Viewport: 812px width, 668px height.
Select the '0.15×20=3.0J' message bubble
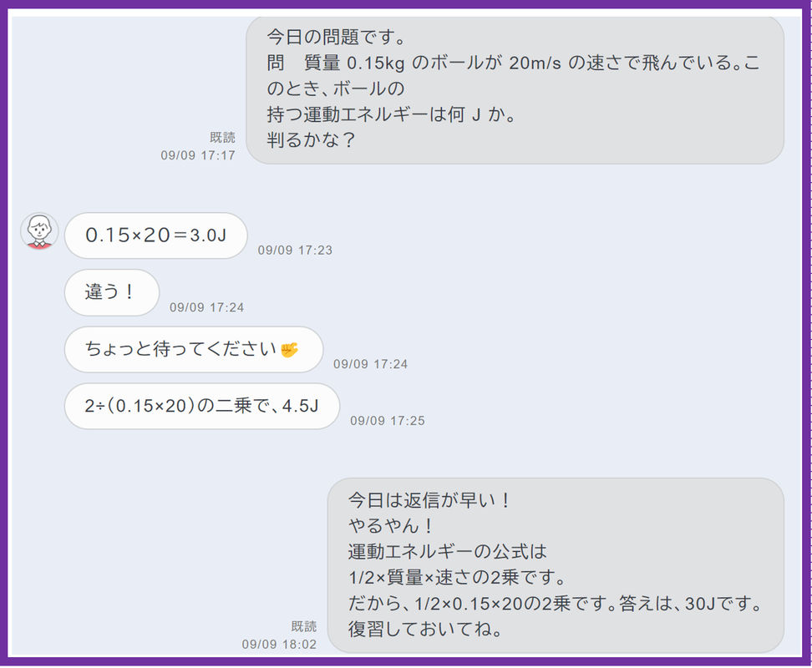point(156,235)
